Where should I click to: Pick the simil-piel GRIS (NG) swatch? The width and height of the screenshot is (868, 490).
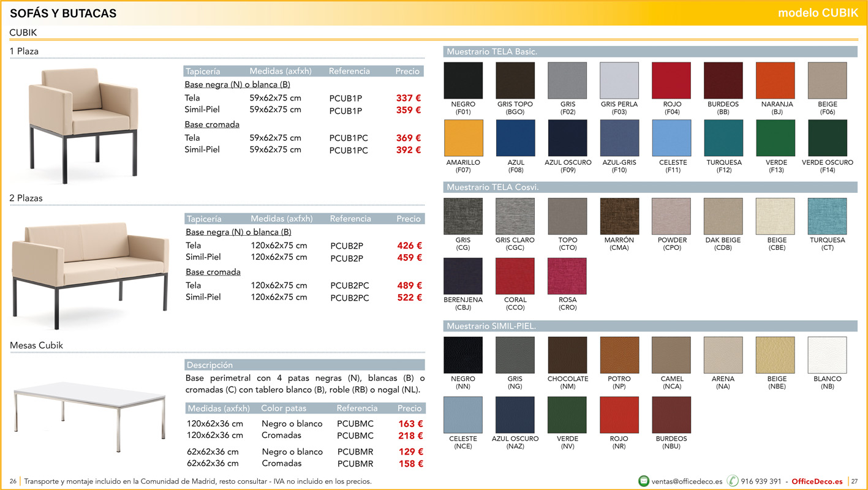pyautogui.click(x=515, y=355)
